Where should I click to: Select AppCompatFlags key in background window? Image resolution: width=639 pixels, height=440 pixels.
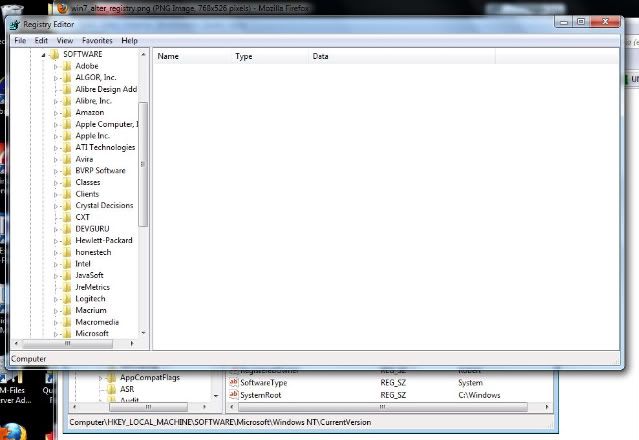pos(150,377)
